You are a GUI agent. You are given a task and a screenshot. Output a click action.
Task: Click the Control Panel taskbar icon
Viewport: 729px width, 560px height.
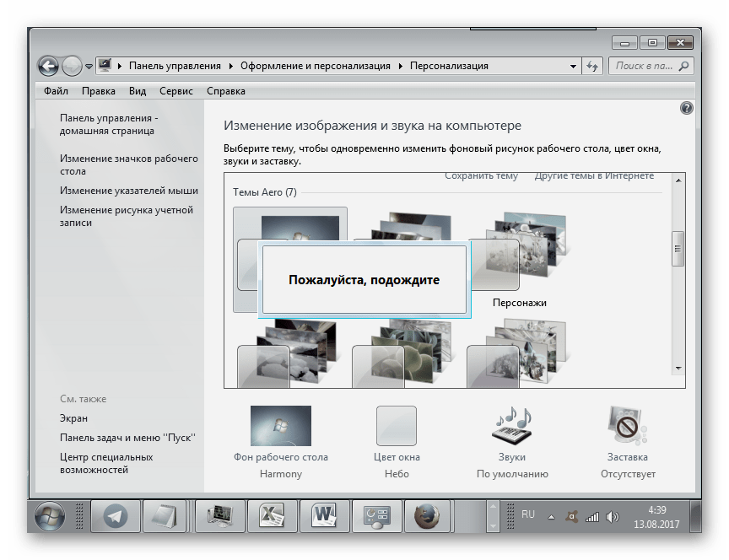tap(377, 516)
